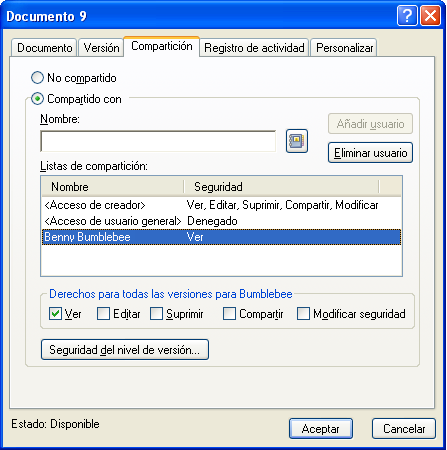The width and height of the screenshot is (447, 450).
Task: Open the address book icon
Action: pos(297,141)
